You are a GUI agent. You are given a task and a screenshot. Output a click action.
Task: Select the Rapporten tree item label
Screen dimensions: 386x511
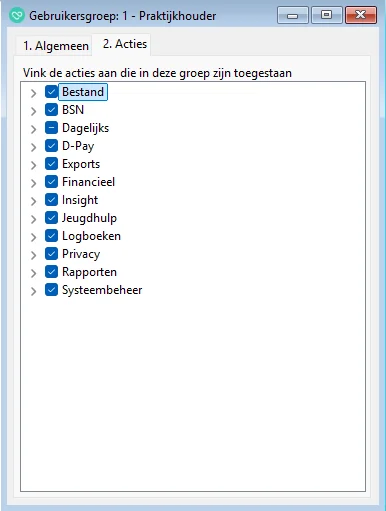[89, 272]
